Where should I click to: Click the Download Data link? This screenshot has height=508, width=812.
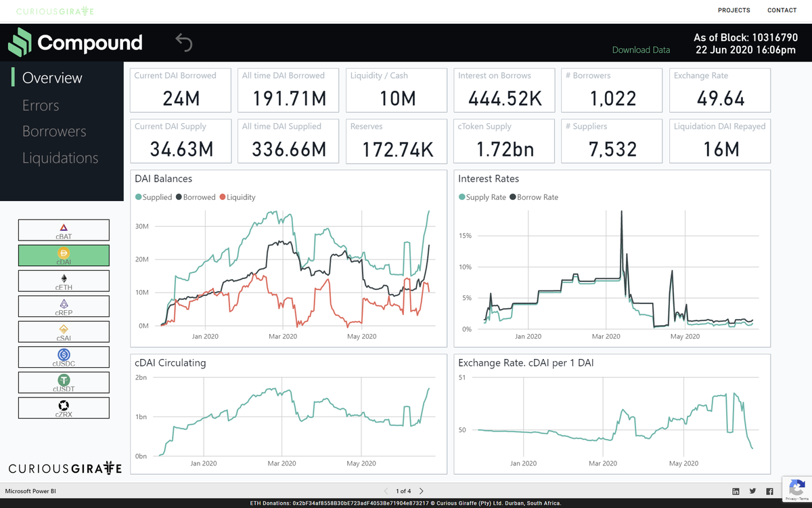tap(641, 49)
